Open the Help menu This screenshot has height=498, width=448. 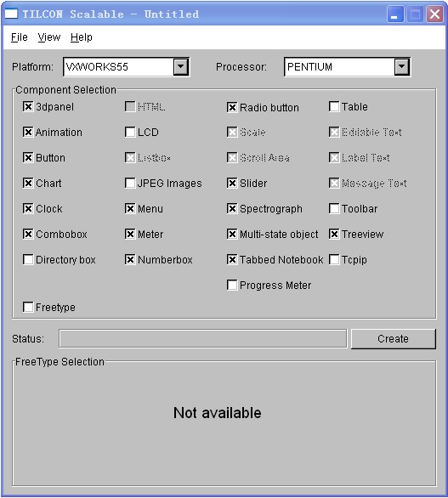click(82, 37)
